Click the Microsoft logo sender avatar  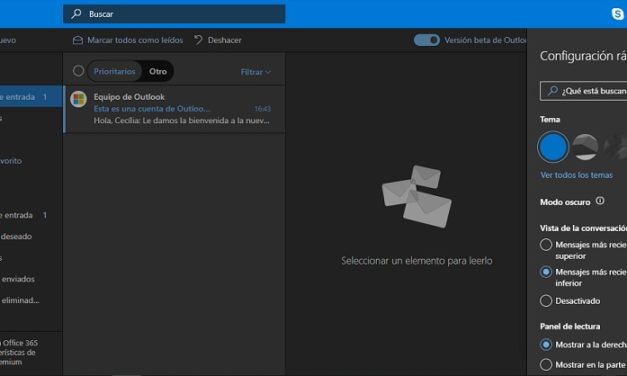coord(78,99)
